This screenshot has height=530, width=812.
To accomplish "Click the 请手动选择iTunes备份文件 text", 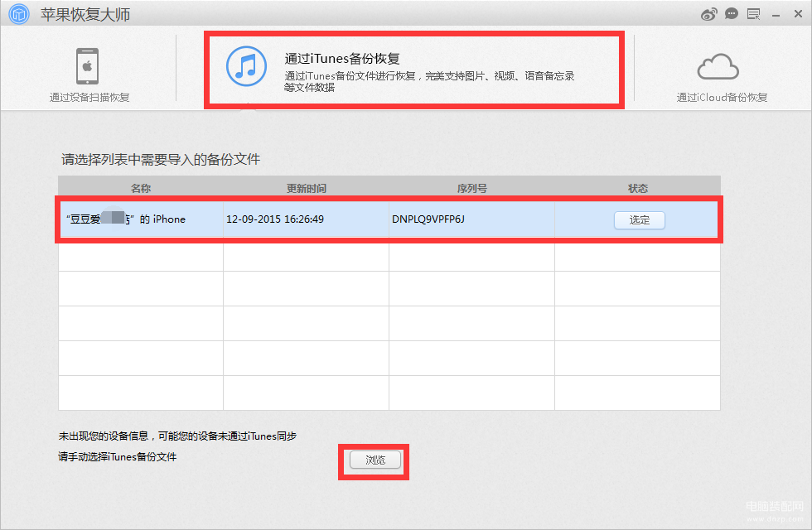I will (x=118, y=457).
